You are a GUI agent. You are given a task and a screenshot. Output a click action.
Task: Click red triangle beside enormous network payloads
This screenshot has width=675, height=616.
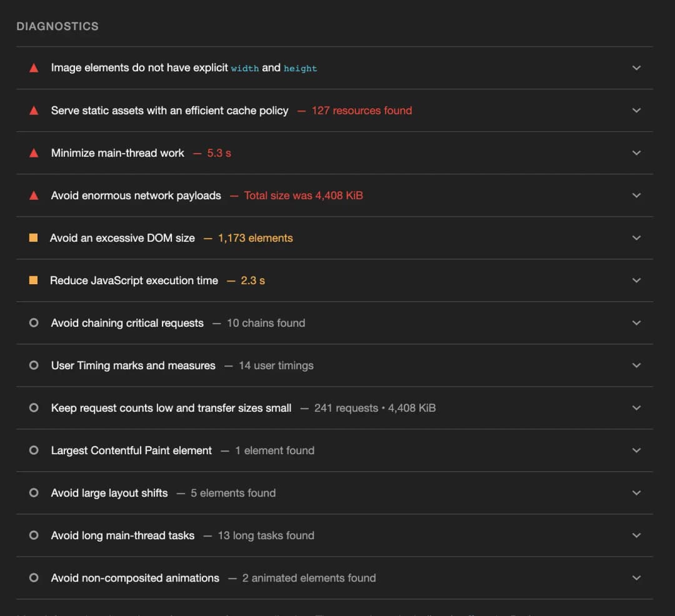[34, 196]
